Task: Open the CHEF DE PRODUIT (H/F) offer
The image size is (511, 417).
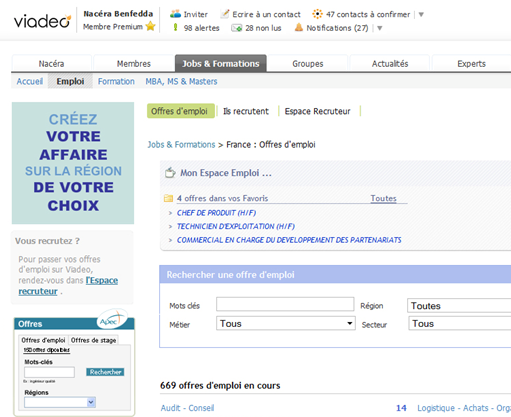Action: tap(216, 213)
